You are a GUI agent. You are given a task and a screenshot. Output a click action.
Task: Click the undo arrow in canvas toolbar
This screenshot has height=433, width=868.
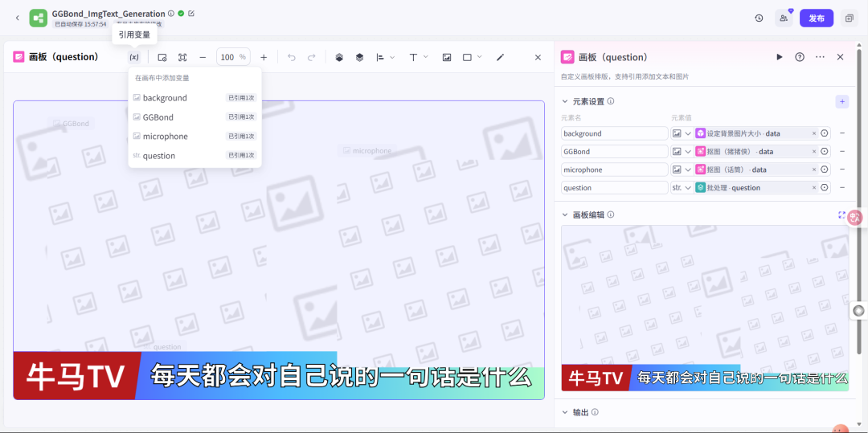pyautogui.click(x=292, y=57)
